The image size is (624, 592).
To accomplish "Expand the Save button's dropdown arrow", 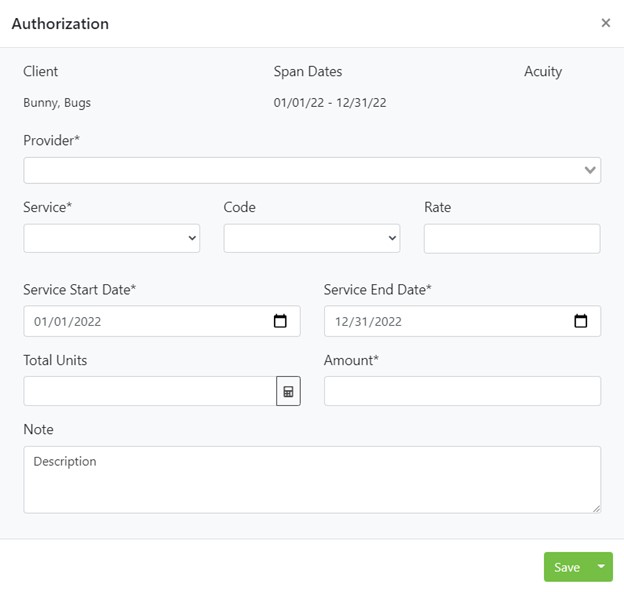I will (x=601, y=567).
